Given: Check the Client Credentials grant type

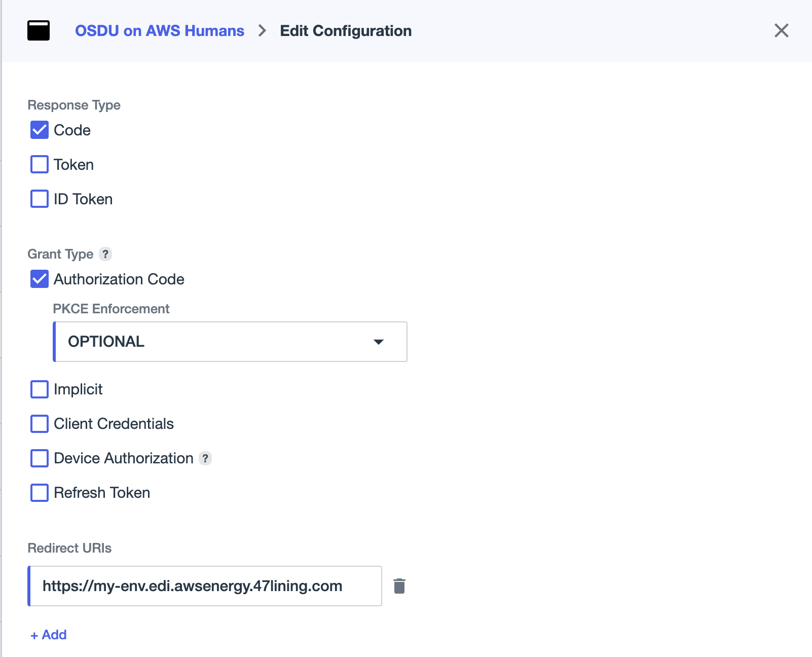Looking at the screenshot, I should 40,424.
